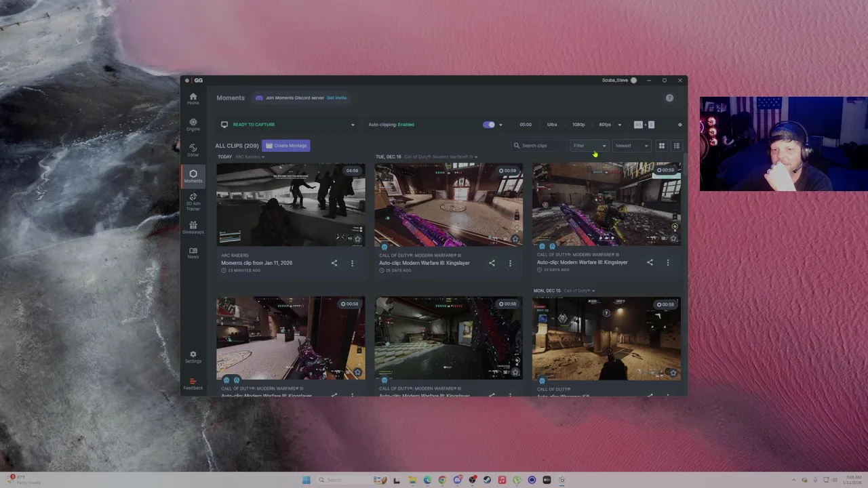Switch to grid view layout
The image size is (868, 488).
[x=662, y=146]
